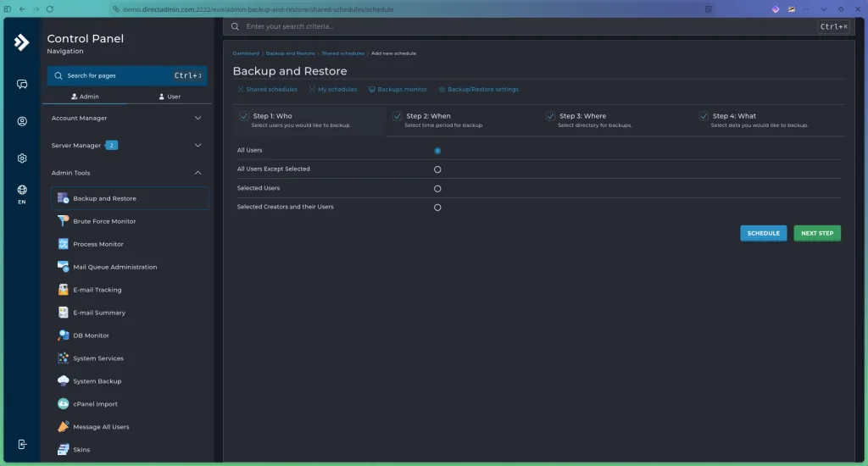Click the DirectAdmin logo icon
The height and width of the screenshot is (466, 868).
tap(21, 42)
